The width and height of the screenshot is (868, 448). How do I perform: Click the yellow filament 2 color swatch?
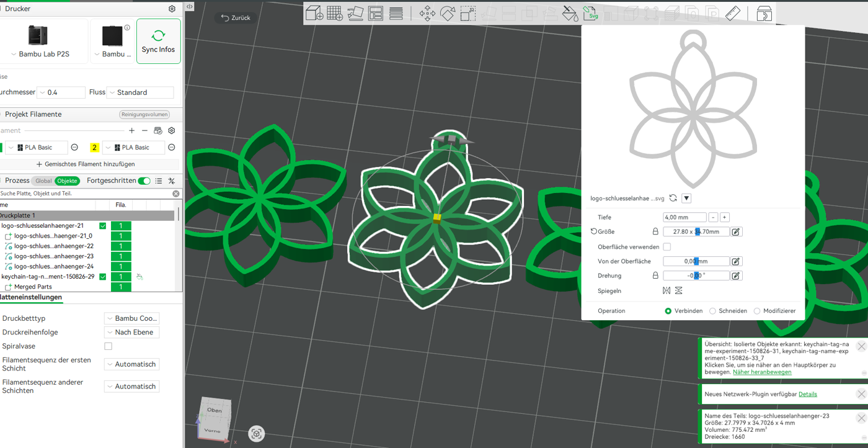95,147
